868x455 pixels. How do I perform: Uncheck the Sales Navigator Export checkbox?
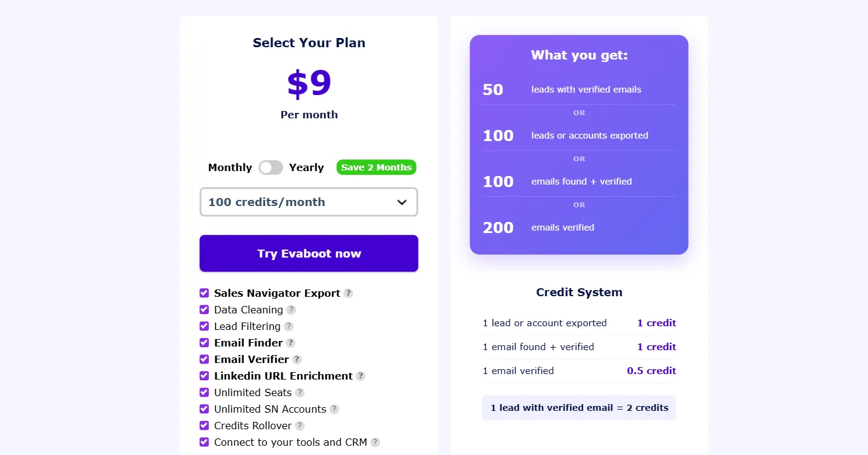204,293
